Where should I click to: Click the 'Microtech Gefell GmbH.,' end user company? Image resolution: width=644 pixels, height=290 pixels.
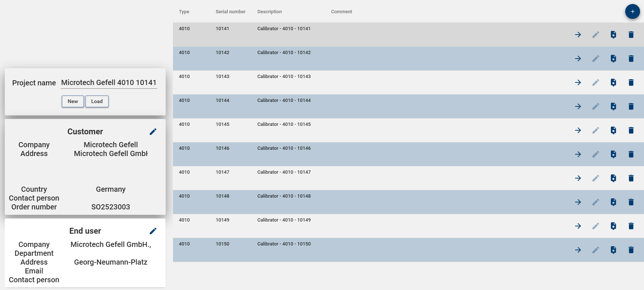(111, 244)
